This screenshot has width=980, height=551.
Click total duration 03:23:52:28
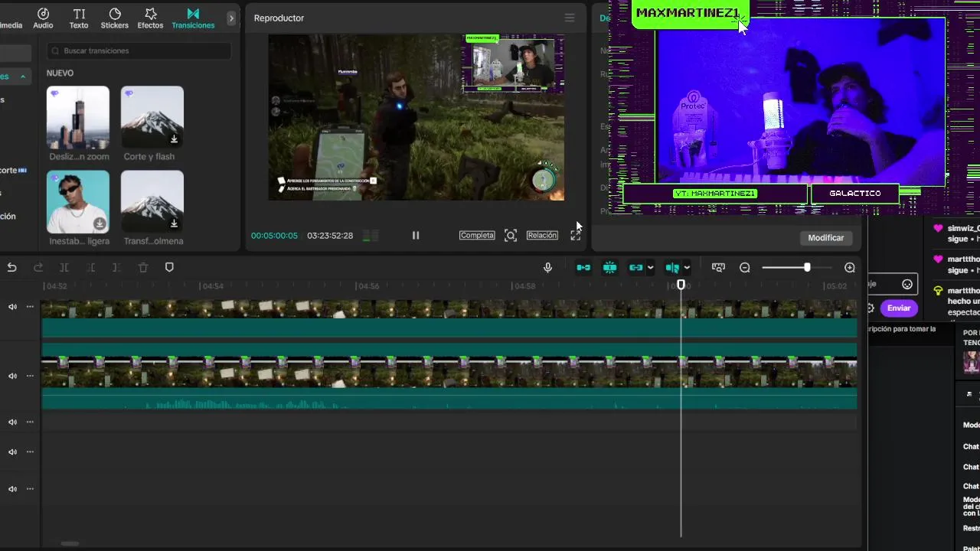pos(330,236)
